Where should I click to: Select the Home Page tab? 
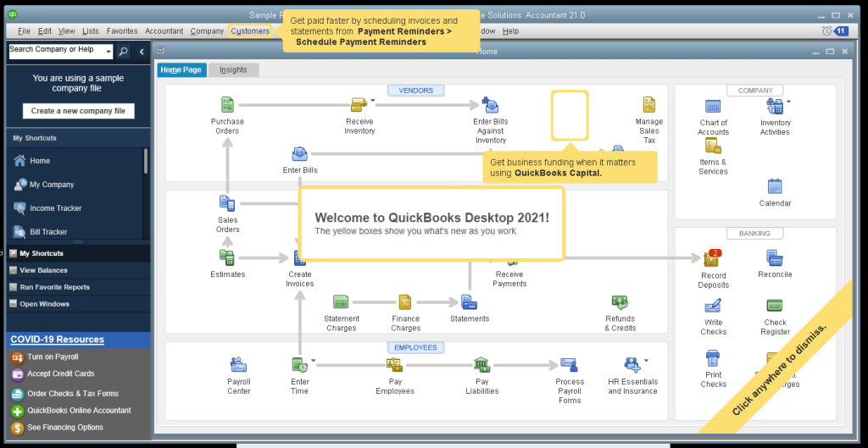pyautogui.click(x=181, y=69)
